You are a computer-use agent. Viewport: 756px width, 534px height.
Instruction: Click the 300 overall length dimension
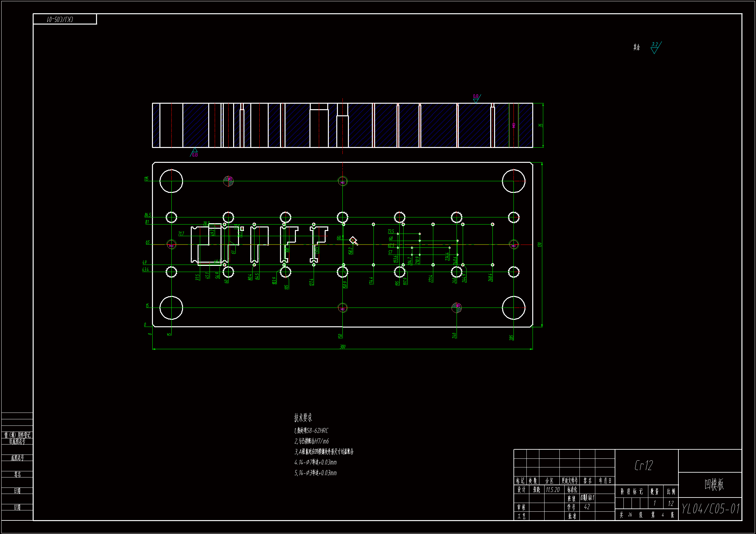pyautogui.click(x=342, y=347)
